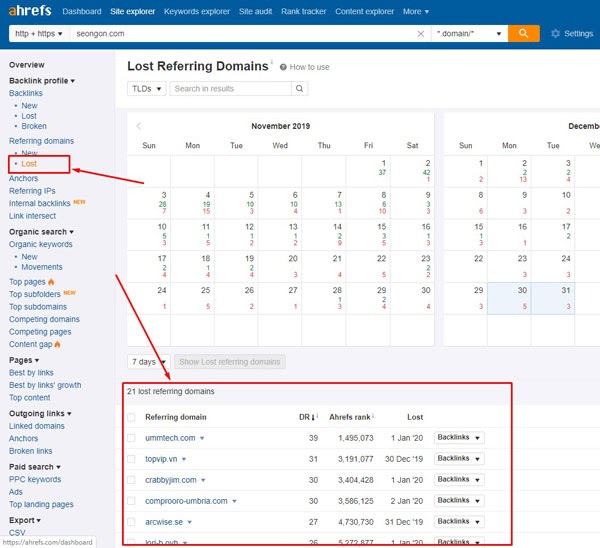
Task: Open the ummtech.com domain link
Action: click(x=170, y=438)
